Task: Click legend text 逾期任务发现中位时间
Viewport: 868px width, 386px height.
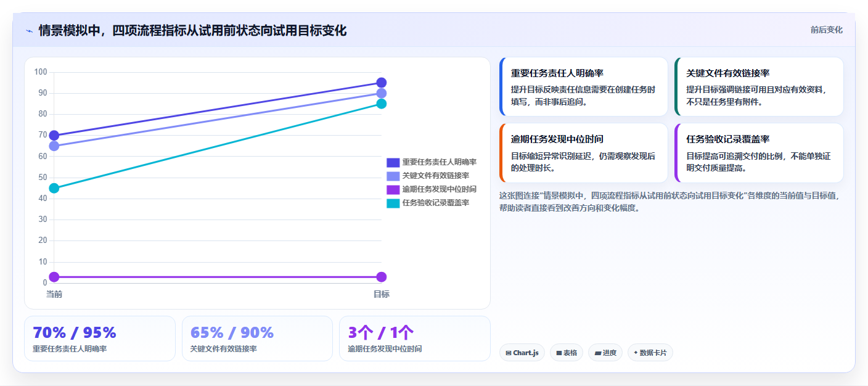Action: pos(439,189)
